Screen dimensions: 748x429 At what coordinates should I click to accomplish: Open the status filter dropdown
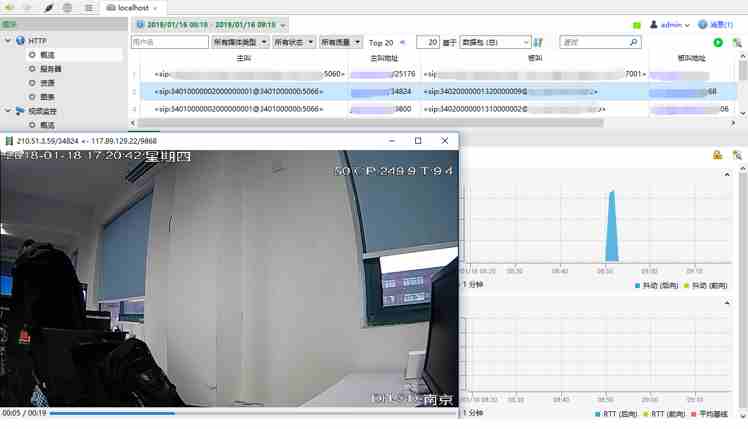pos(294,42)
